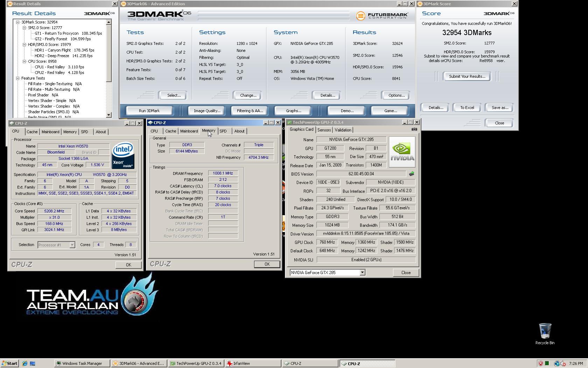The height and width of the screenshot is (368, 588).
Task: Switch to Sensors tab in GPU-Z
Action: [x=324, y=130]
